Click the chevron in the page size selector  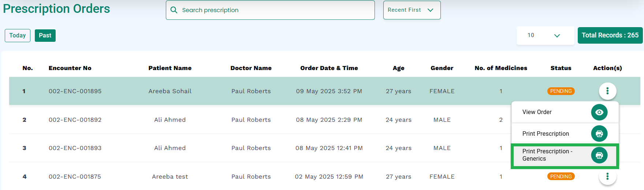pos(557,36)
